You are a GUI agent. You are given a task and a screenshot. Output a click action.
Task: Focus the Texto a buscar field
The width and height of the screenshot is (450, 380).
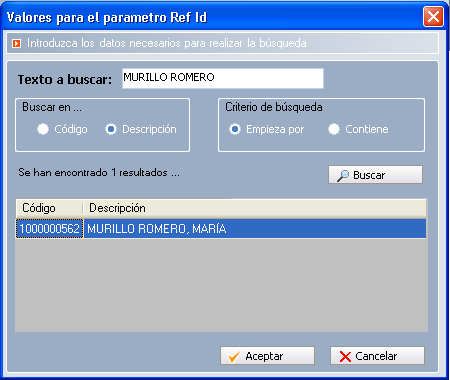click(x=223, y=78)
